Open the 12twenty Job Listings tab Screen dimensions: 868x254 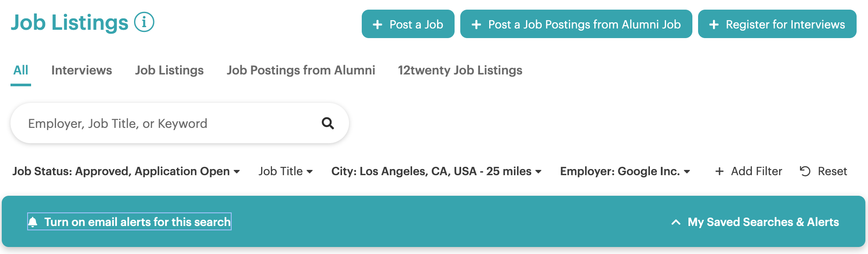coord(460,70)
